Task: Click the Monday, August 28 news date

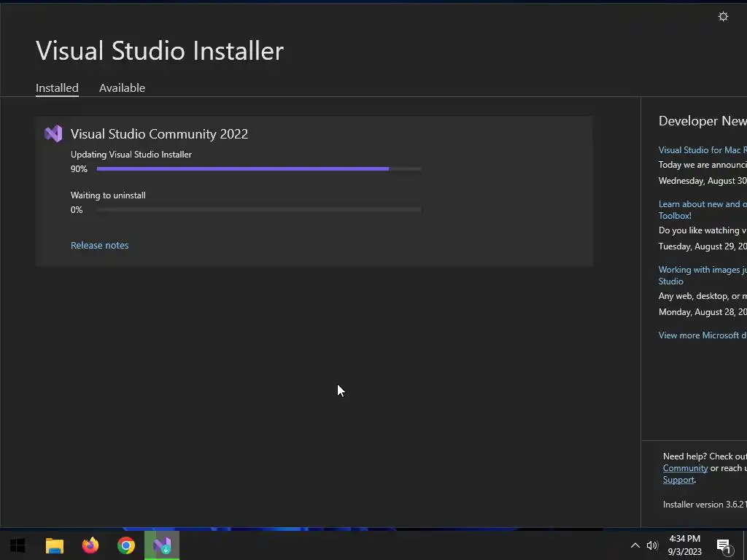Action: tap(703, 312)
